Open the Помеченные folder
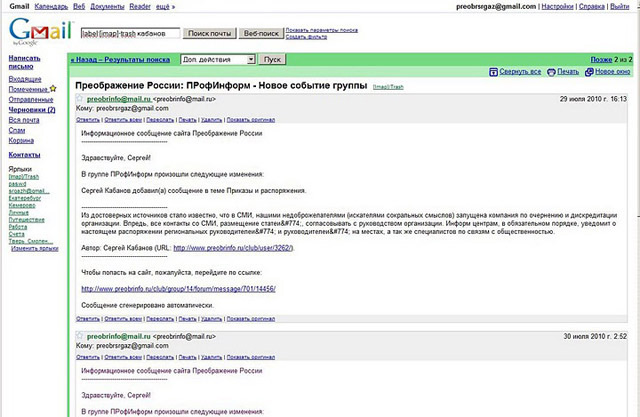 coord(28,89)
